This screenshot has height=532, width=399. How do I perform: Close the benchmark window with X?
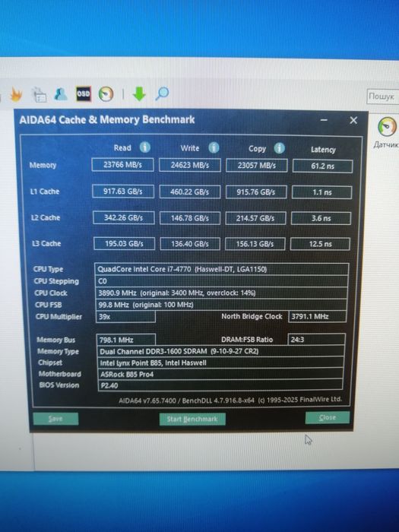(x=353, y=120)
